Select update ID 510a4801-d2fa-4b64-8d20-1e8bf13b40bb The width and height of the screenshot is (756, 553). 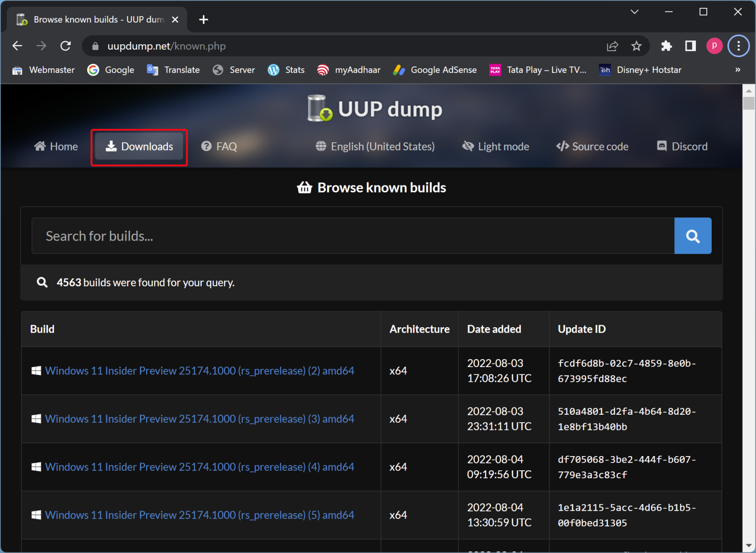click(x=627, y=419)
